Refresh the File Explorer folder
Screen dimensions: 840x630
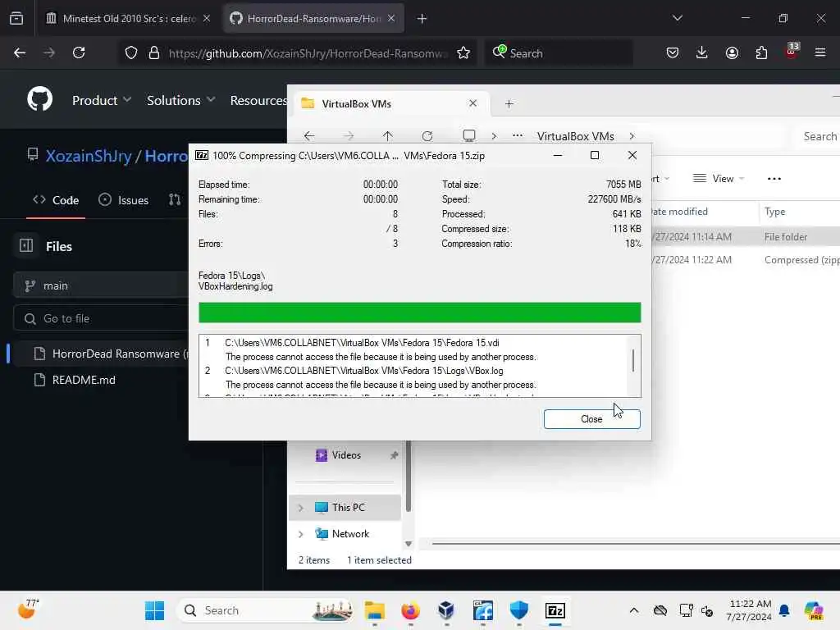point(427,136)
